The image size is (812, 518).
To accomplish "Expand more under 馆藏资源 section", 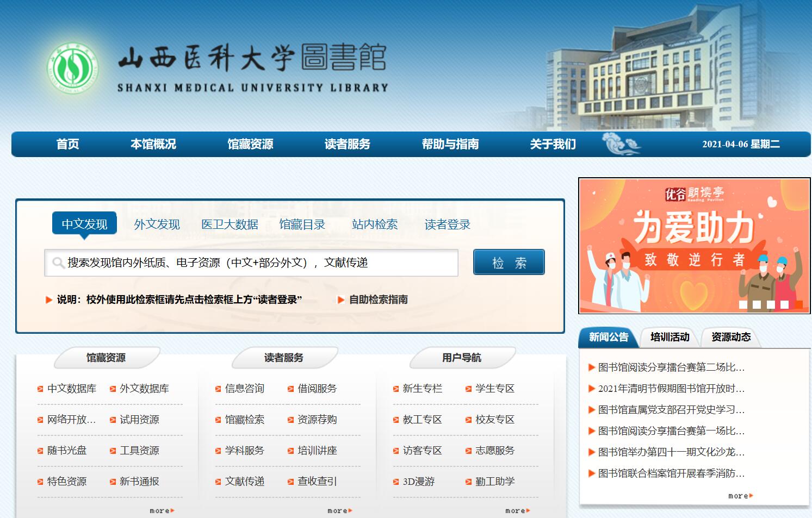I will click(x=162, y=511).
